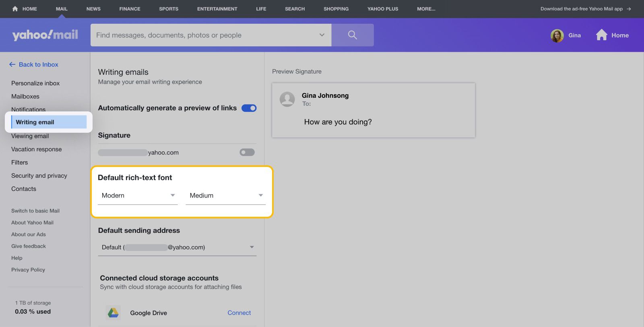Select Mailboxes settings
Viewport: 644px width, 327px height.
pyautogui.click(x=25, y=97)
